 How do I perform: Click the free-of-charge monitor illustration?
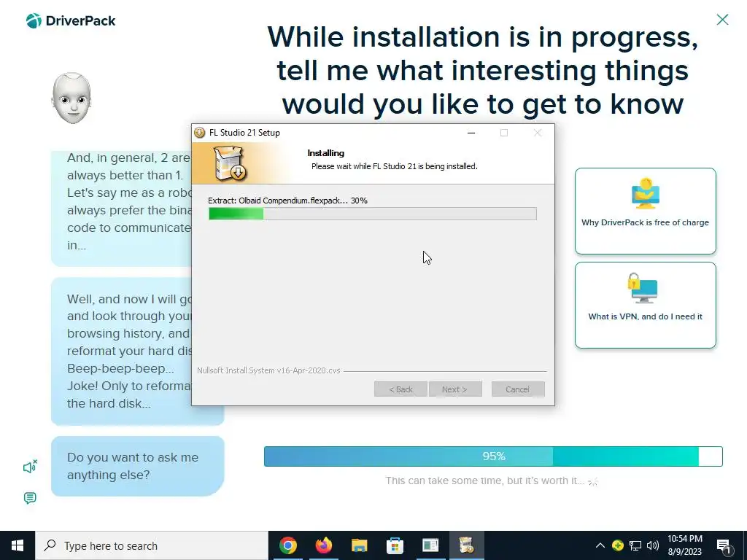click(x=645, y=193)
